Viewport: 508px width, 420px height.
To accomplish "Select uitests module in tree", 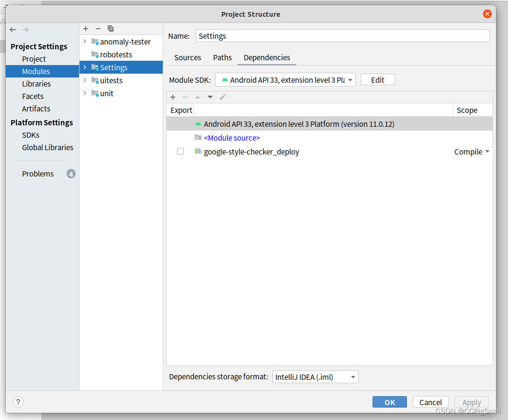I will point(111,80).
